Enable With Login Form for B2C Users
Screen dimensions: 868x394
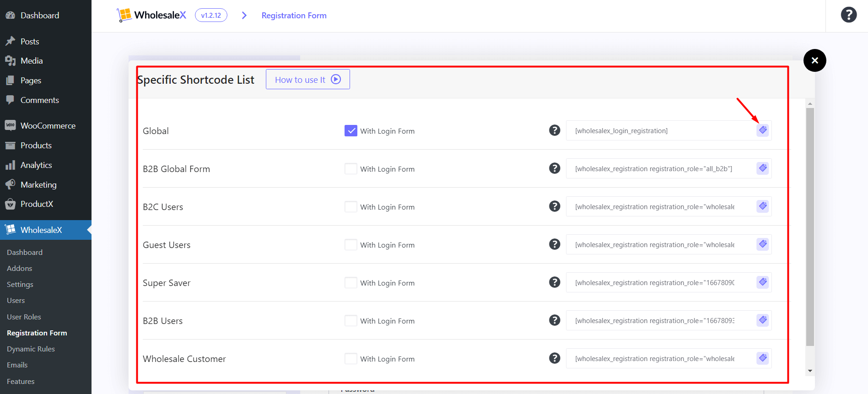tap(351, 207)
